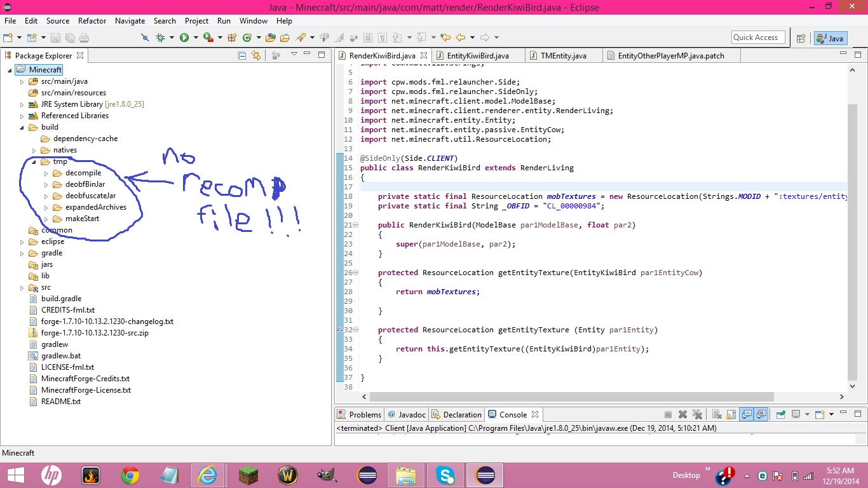Click Open Perspective icon beside Quick Access

pos(801,38)
